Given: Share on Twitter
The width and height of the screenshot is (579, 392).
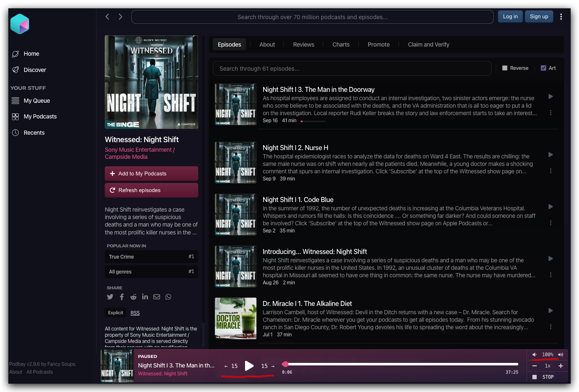Looking at the screenshot, I should [110, 297].
